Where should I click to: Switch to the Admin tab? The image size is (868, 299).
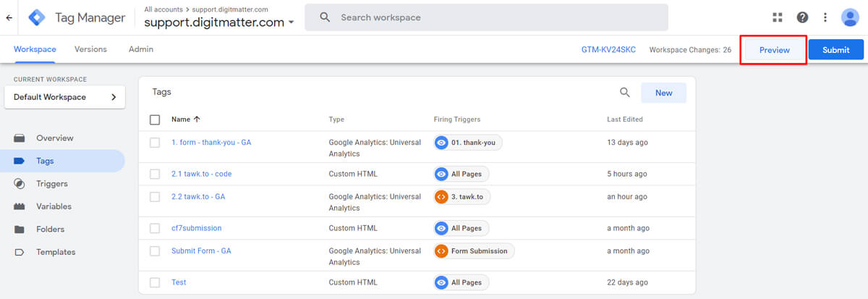click(x=141, y=49)
